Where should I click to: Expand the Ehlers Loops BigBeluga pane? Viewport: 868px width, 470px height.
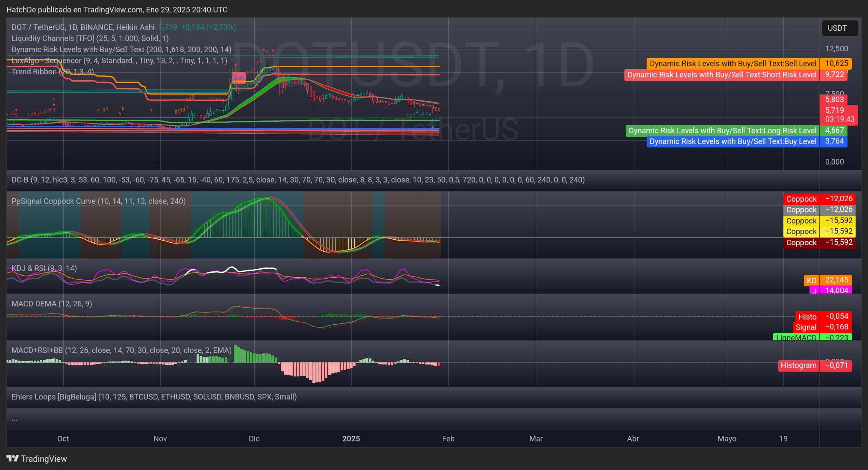pyautogui.click(x=154, y=397)
